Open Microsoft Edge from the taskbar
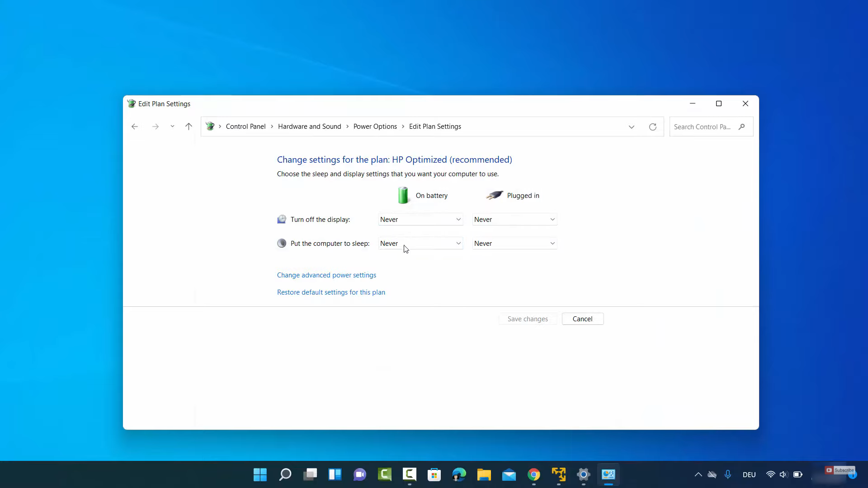868x488 pixels. click(x=459, y=474)
